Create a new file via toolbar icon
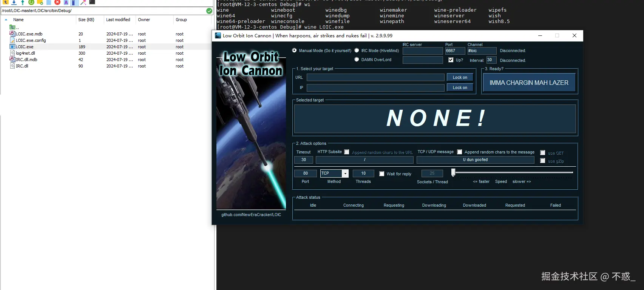 point(49,2)
